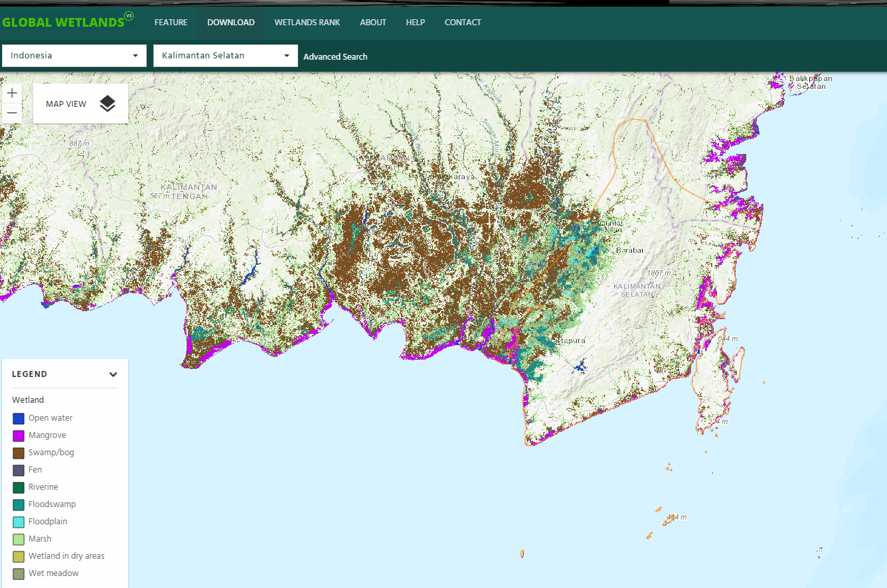887x588 pixels.
Task: Zoom out on the map
Action: [x=12, y=113]
